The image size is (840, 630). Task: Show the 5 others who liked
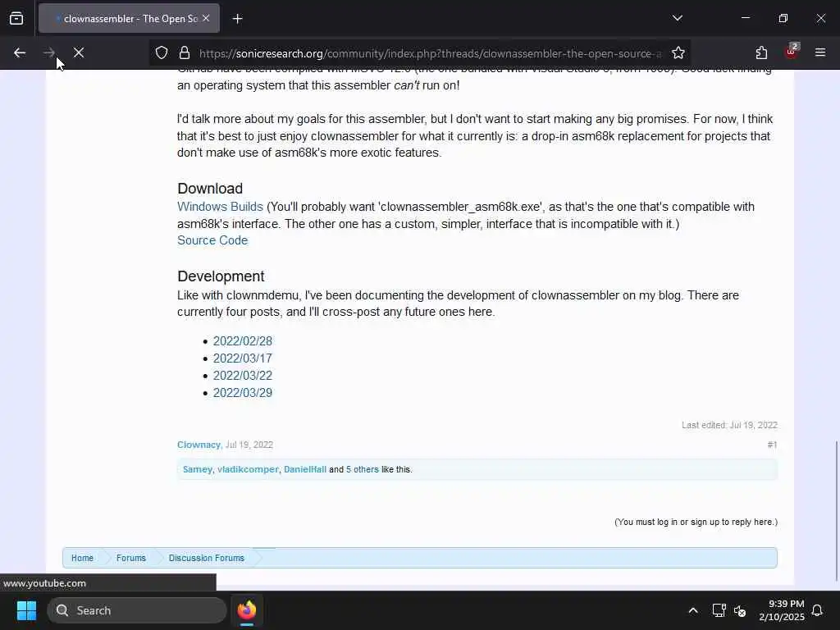point(362,469)
